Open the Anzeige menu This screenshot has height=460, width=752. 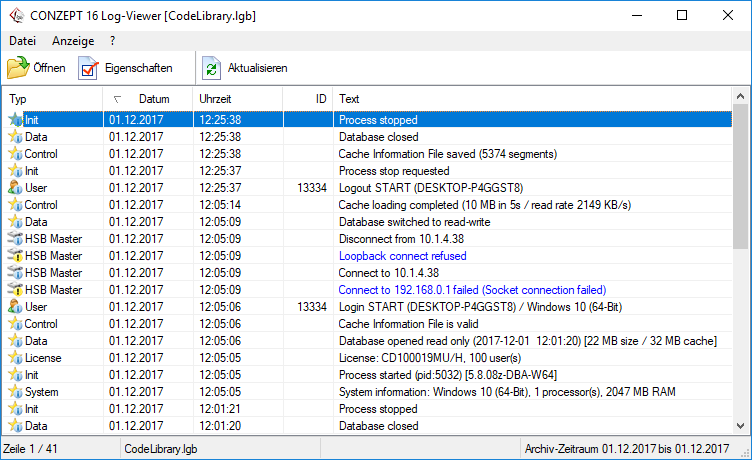tap(73, 41)
